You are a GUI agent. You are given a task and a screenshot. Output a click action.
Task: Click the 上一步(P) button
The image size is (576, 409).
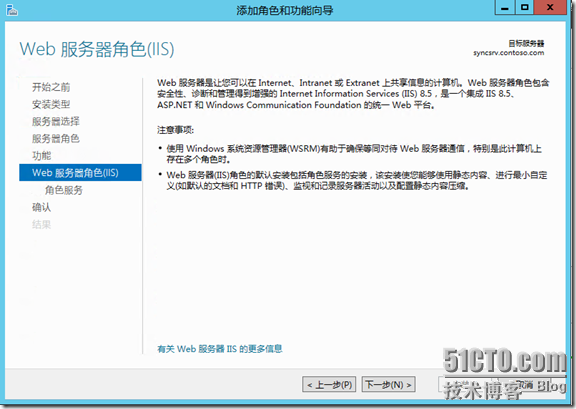pos(329,385)
